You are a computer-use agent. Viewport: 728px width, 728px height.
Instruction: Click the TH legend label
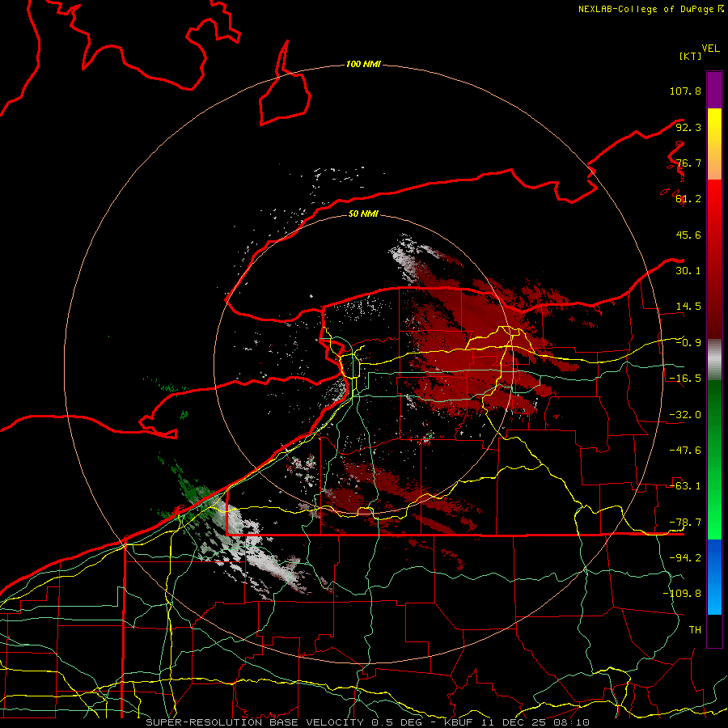pyautogui.click(x=695, y=630)
